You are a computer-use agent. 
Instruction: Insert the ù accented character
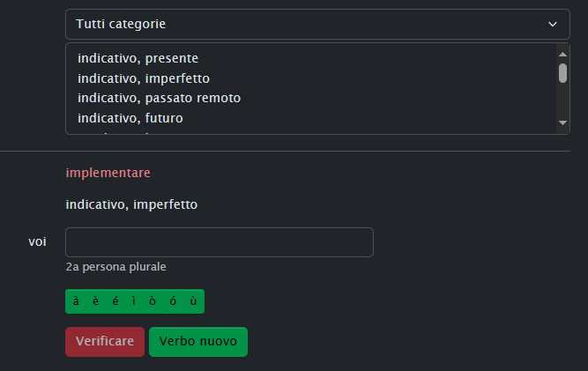pos(193,301)
